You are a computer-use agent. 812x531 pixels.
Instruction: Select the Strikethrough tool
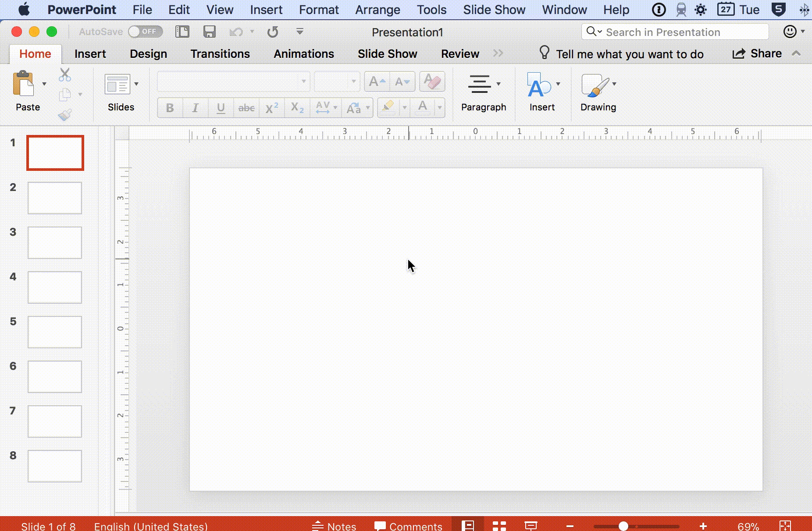click(x=246, y=108)
